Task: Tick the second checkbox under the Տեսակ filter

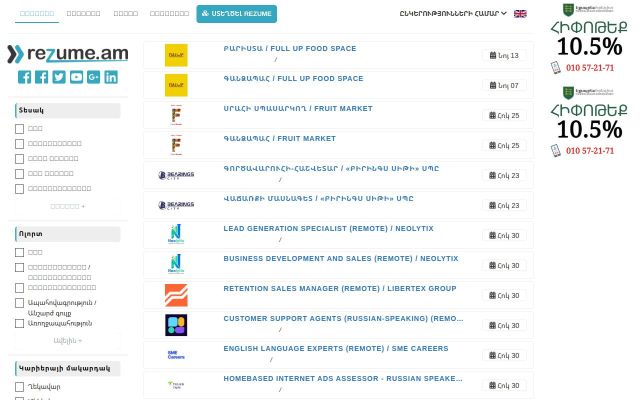Action: (x=19, y=144)
